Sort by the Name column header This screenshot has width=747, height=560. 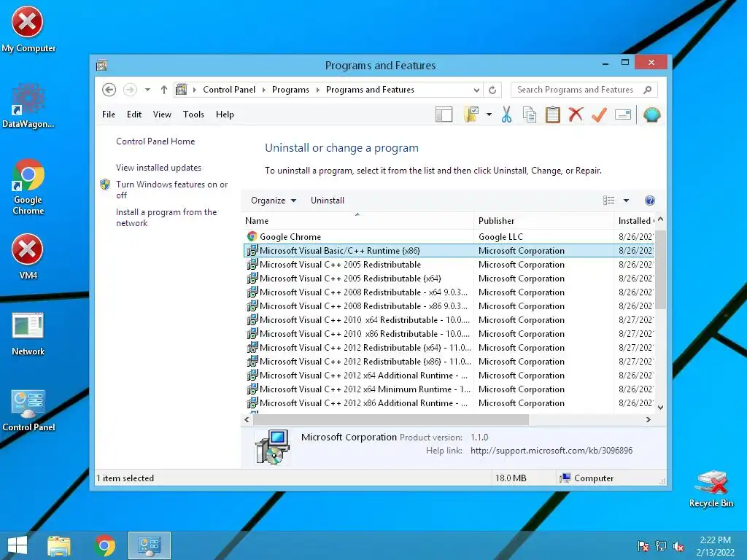click(357, 220)
